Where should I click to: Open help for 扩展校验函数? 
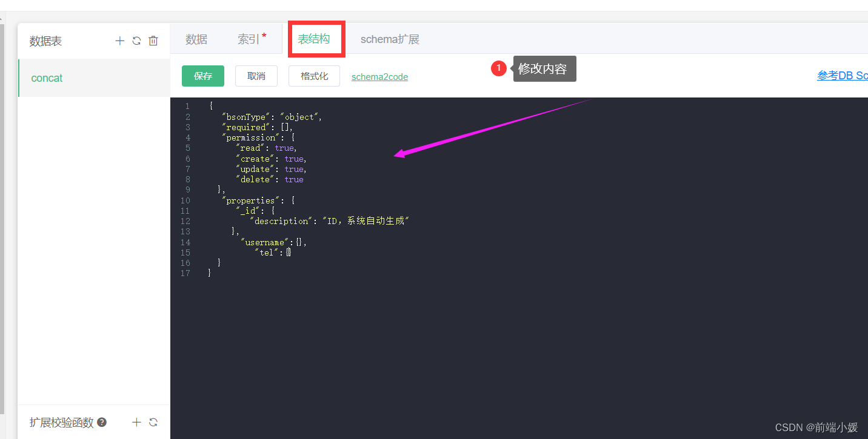(102, 423)
